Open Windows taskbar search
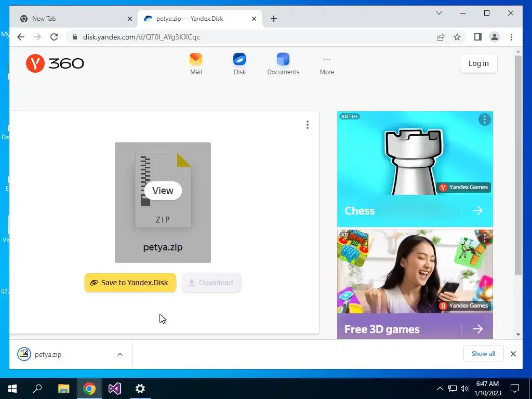The width and height of the screenshot is (532, 399). pos(37,389)
